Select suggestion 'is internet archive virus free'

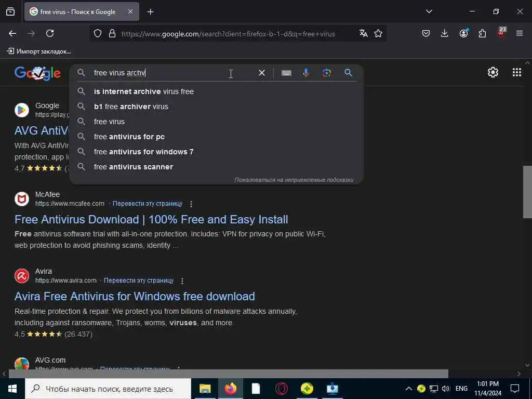click(217, 91)
